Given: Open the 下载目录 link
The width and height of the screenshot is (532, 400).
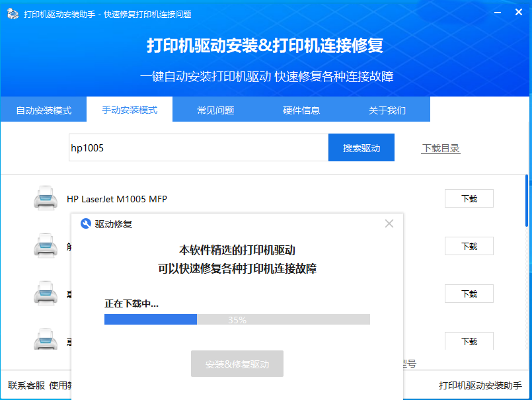Looking at the screenshot, I should pyautogui.click(x=441, y=149).
